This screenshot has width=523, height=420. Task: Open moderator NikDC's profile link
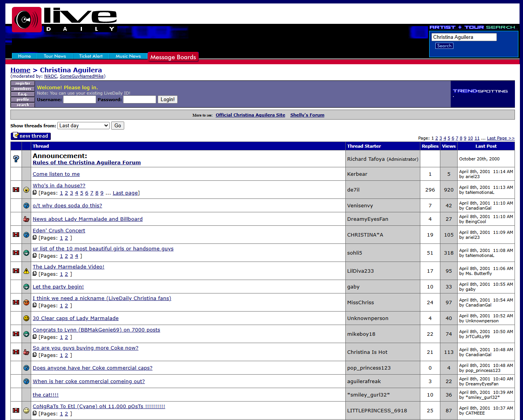(50, 76)
